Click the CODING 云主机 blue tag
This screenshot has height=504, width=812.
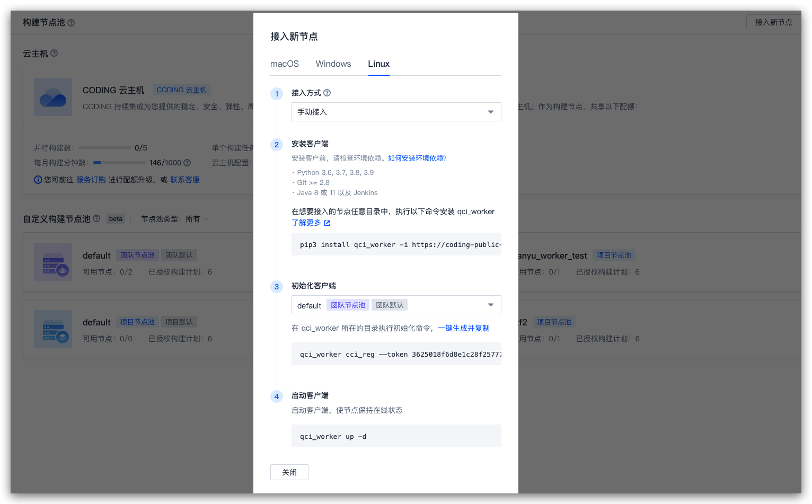pos(182,90)
